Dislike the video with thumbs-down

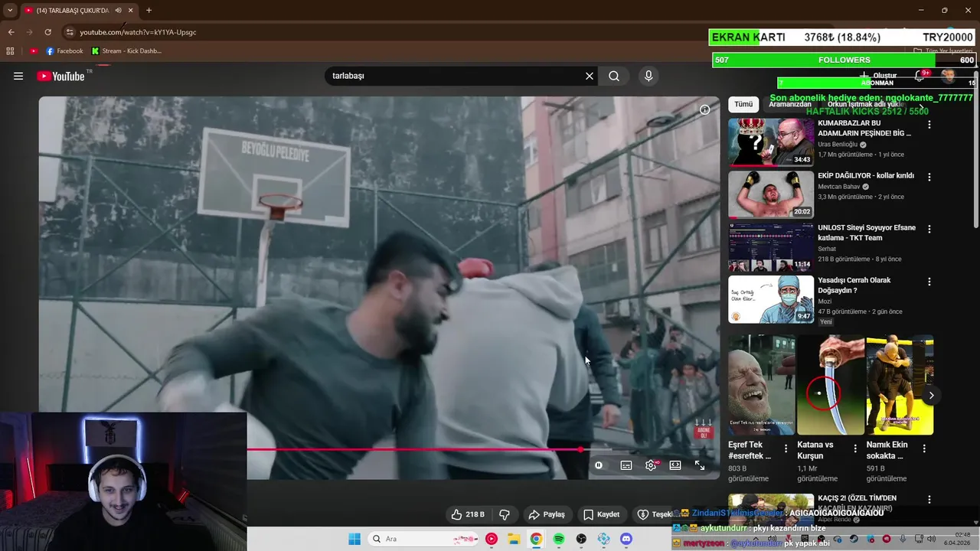[505, 514]
